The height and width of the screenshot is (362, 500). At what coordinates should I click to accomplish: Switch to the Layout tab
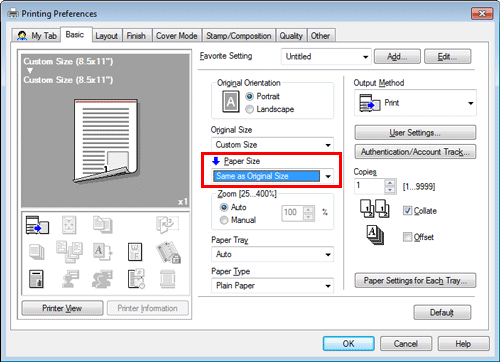[107, 36]
